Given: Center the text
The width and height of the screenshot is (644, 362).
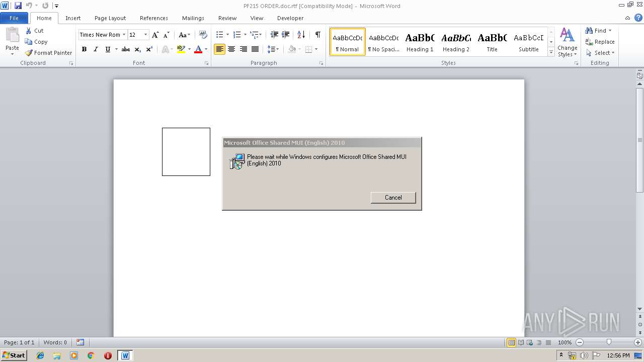Looking at the screenshot, I should [231, 49].
